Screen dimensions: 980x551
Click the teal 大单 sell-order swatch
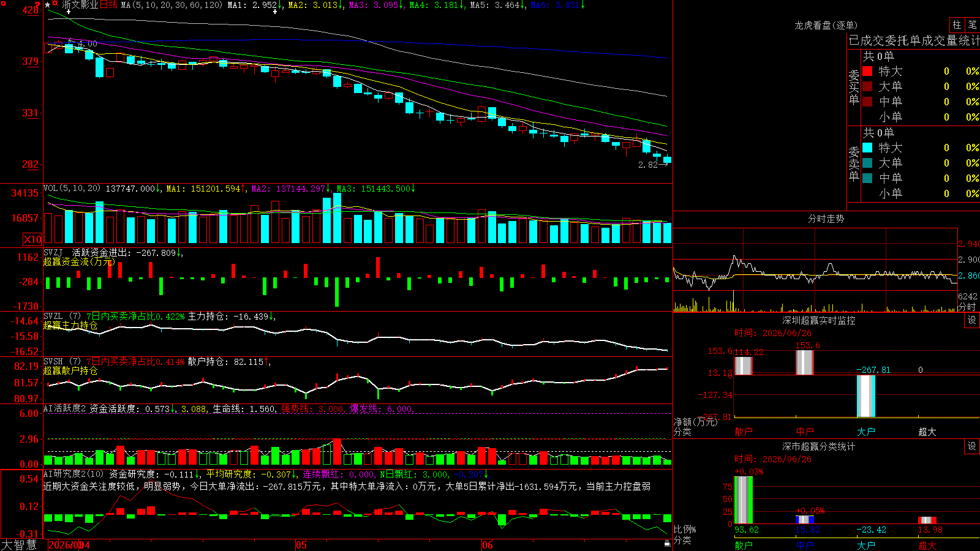pyautogui.click(x=867, y=163)
